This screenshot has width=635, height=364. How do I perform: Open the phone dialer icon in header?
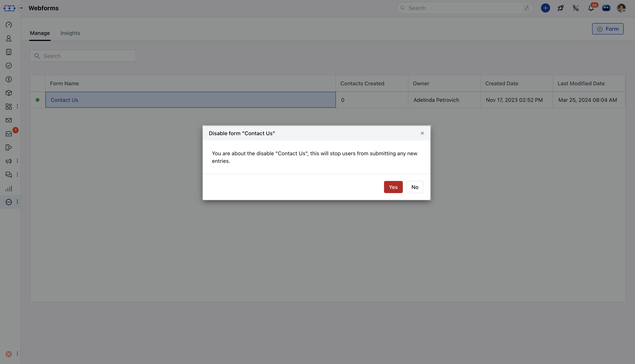point(576,8)
